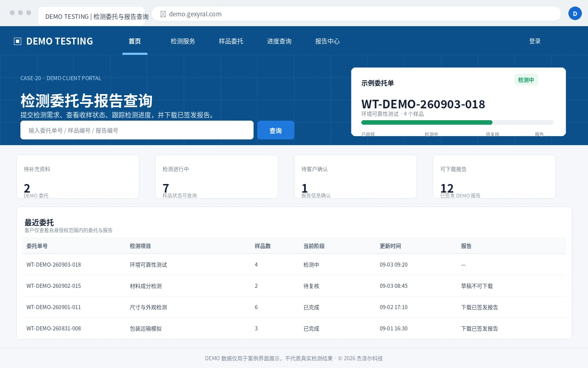Select table cell WT-DEMO-260901-011

coord(54,307)
